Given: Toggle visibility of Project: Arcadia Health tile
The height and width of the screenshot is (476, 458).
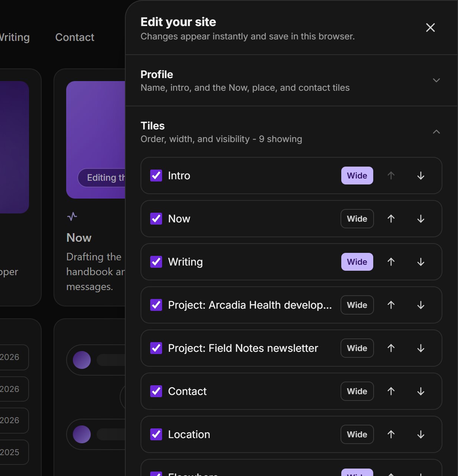Looking at the screenshot, I should point(156,305).
